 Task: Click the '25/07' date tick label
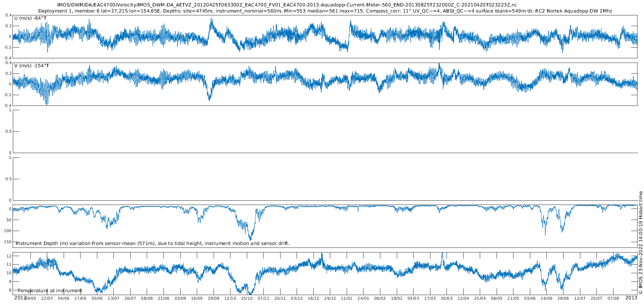click(596, 298)
